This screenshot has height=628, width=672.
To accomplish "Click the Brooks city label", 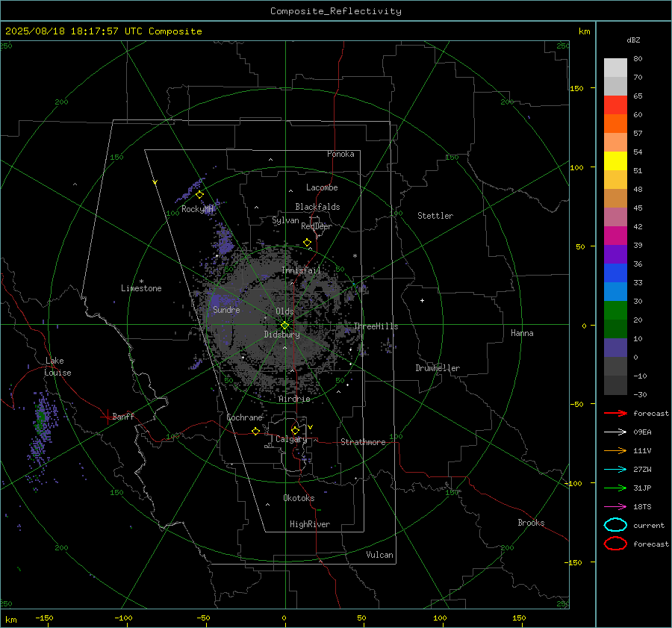I will click(531, 523).
